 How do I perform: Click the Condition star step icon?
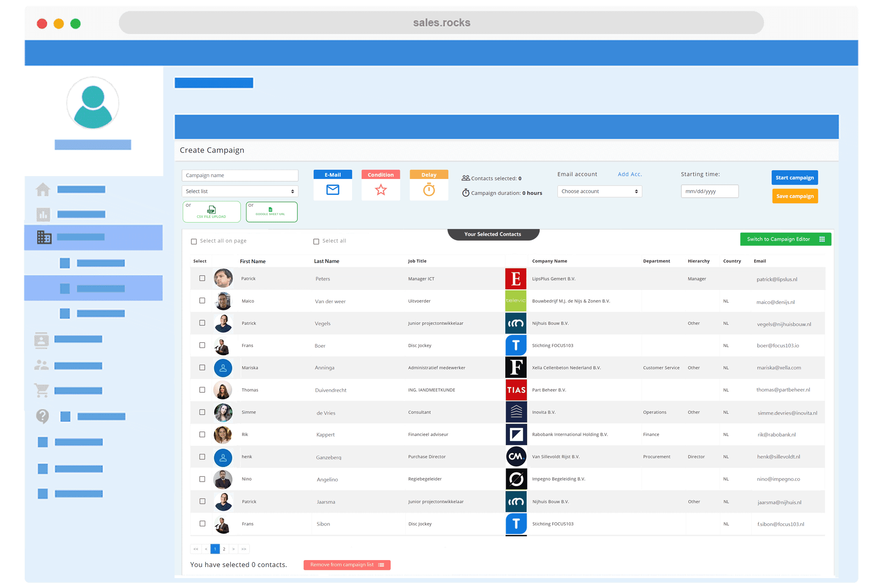point(381,190)
